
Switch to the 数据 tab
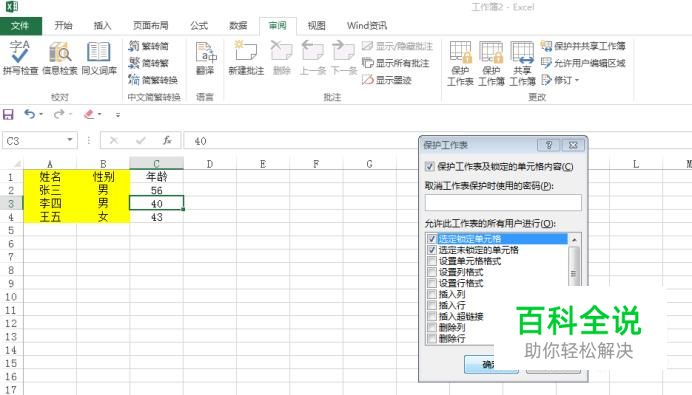coord(238,26)
